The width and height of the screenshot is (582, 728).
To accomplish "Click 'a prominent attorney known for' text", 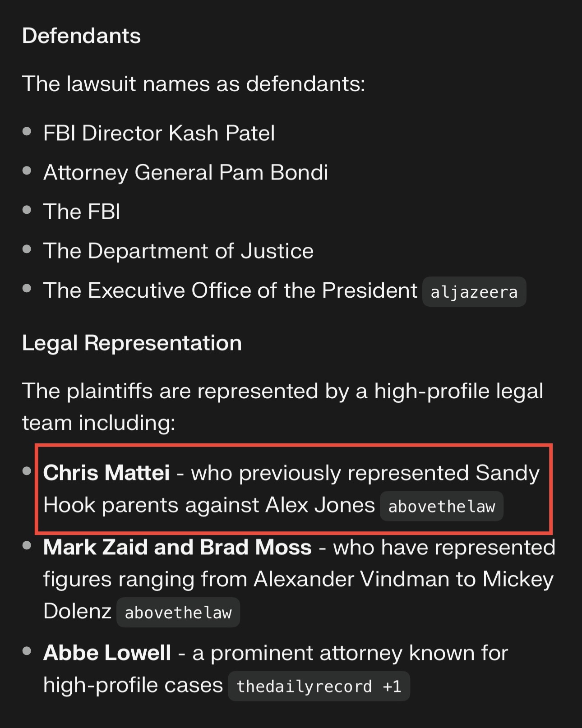I will [x=350, y=653].
